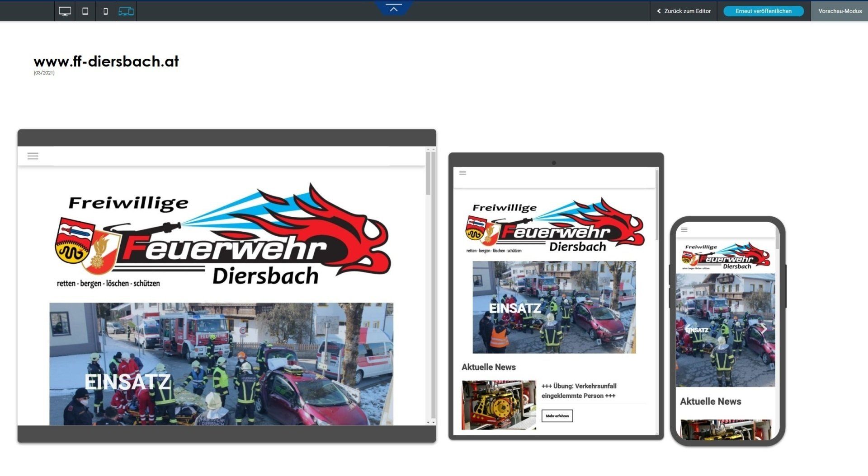
Task: Open the Übung Verkehrsunfall news headline
Action: [x=579, y=391]
